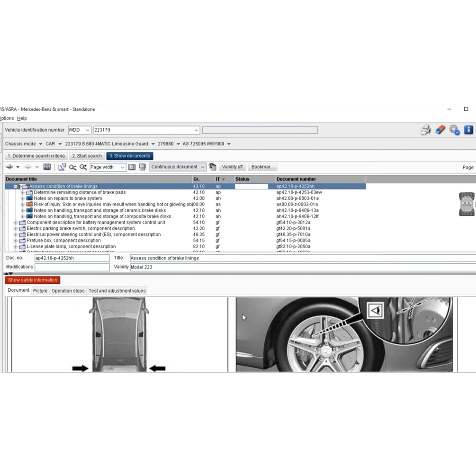Click the Doc. no. input field
The height and width of the screenshot is (476, 476).
click(x=72, y=258)
